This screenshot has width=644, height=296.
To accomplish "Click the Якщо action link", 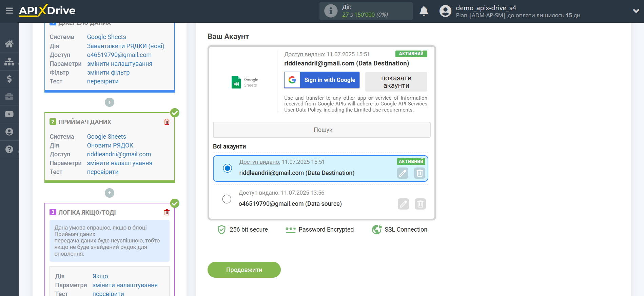I will 100,276.
